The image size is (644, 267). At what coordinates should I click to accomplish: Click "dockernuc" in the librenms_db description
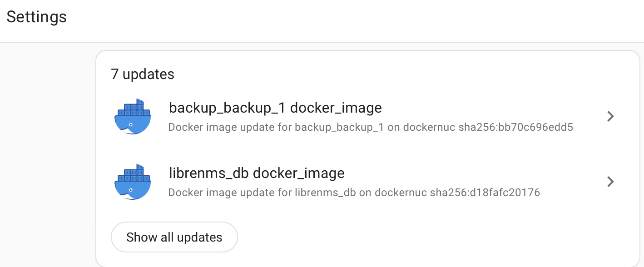tap(401, 193)
